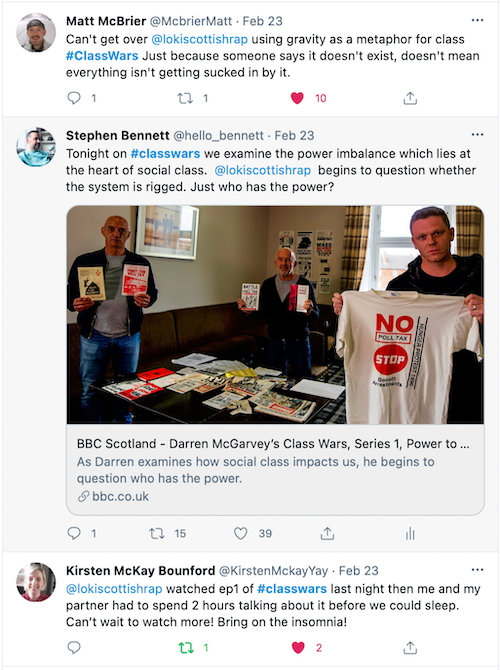Reply to Matt McBrier's tweet
Image resolution: width=500 pixels, height=670 pixels.
pos(74,98)
